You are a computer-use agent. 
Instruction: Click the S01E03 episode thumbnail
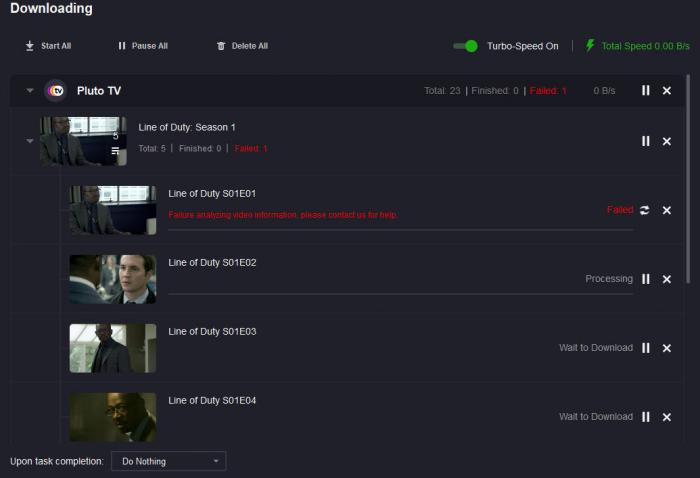click(x=113, y=348)
